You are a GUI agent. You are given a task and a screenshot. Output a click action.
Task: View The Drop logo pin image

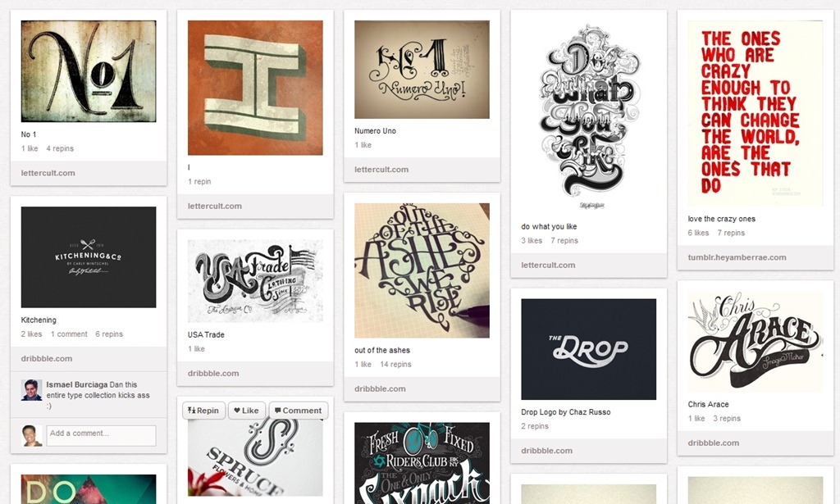click(588, 349)
